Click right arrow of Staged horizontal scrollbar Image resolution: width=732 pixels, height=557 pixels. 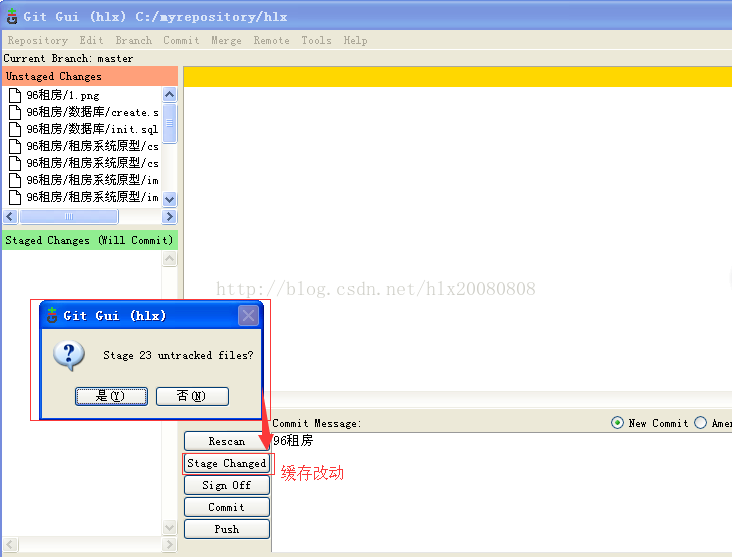169,544
